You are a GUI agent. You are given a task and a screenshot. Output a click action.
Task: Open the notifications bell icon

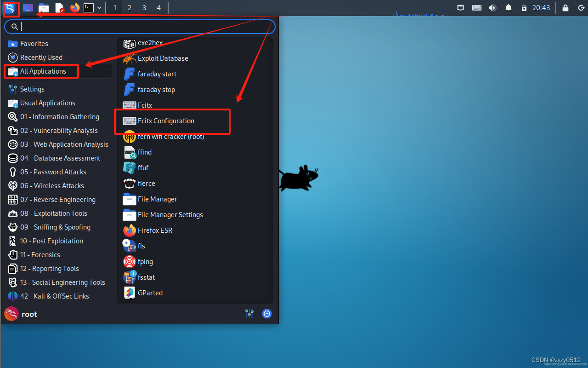click(x=509, y=8)
